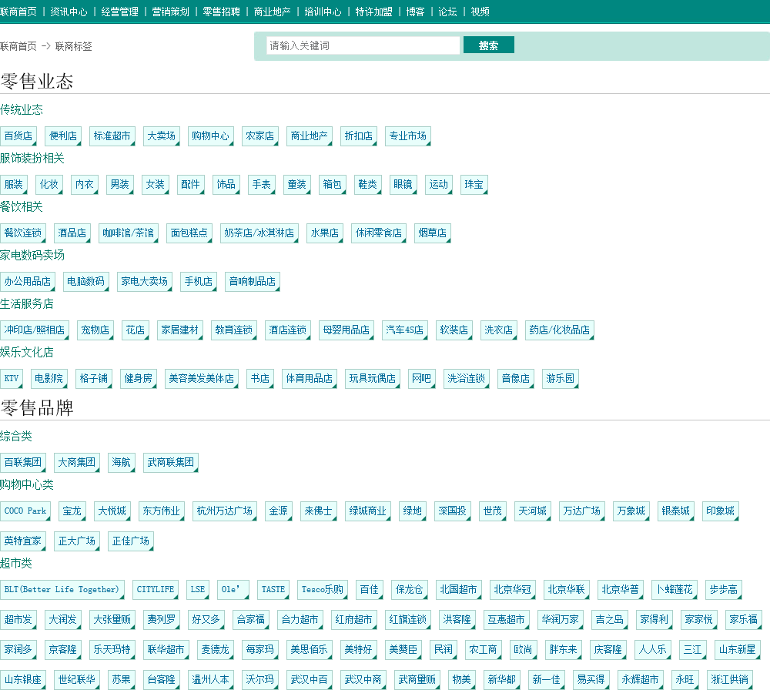Open the 电影院 tag
Screen dimensions: 770x700
(x=49, y=379)
